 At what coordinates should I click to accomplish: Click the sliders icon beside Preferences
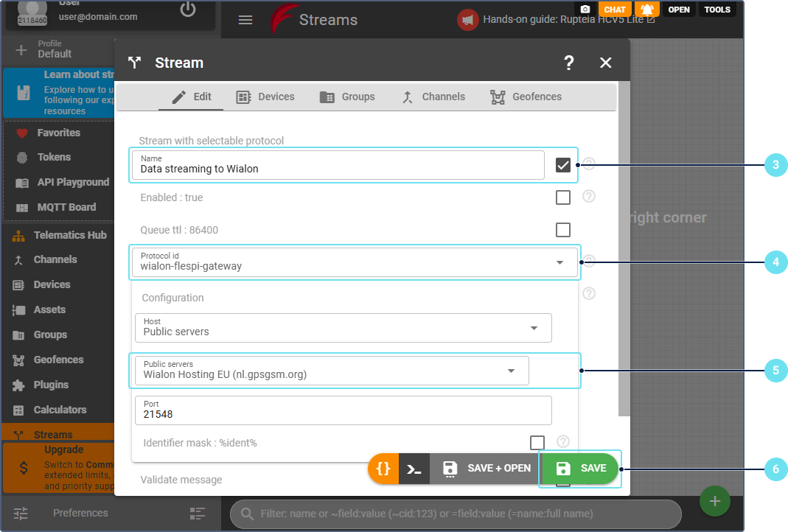[x=21, y=513]
